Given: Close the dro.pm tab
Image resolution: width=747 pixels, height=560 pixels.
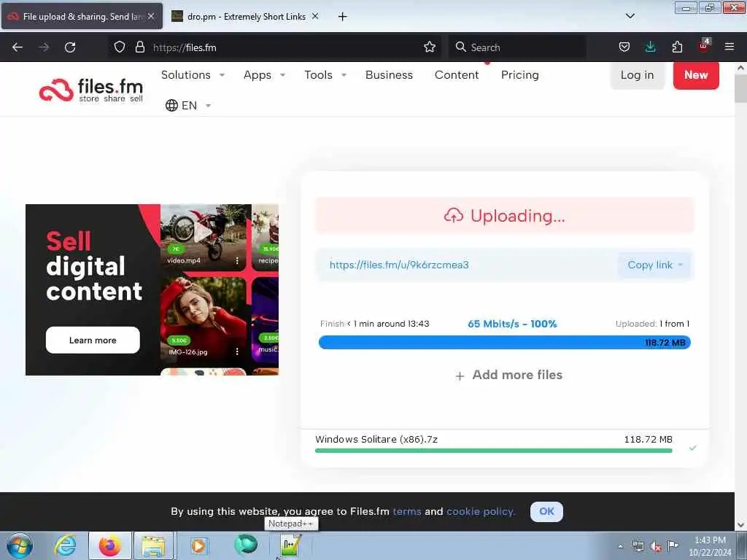Looking at the screenshot, I should (x=315, y=16).
